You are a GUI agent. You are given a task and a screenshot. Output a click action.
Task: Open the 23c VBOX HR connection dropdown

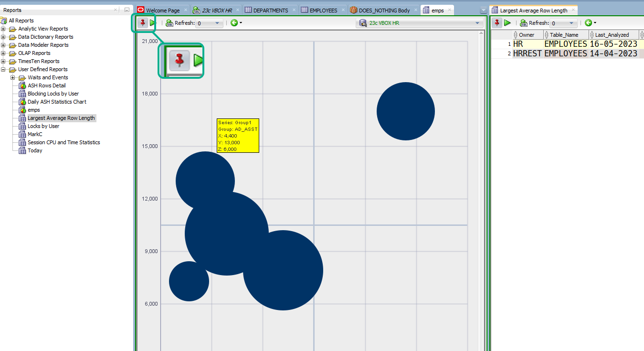(419, 23)
